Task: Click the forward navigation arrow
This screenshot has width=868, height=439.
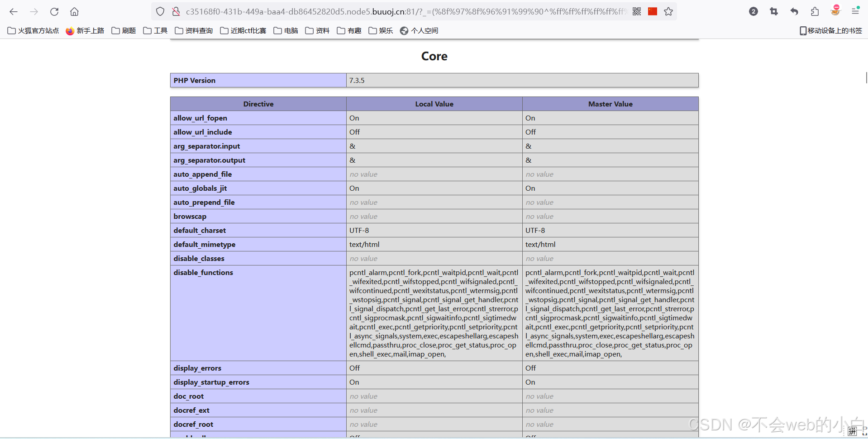Action: [34, 12]
